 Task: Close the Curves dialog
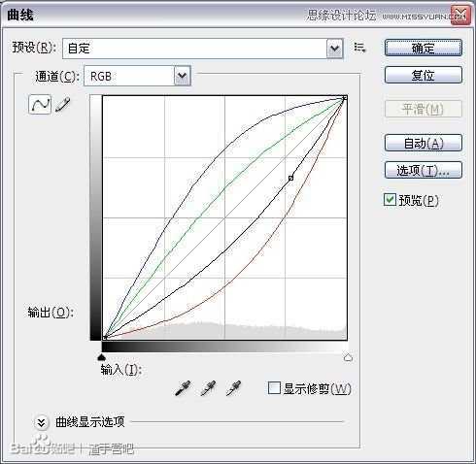(x=460, y=15)
